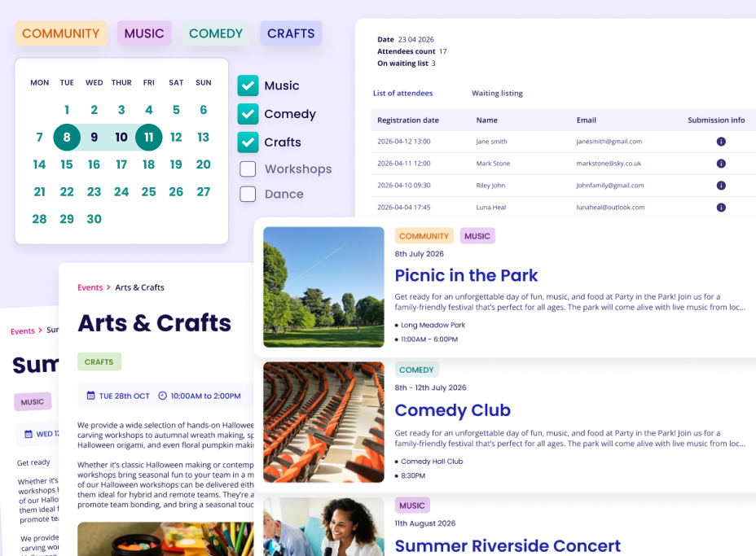Open submission info for Mark Stone
The image size is (756, 556).
pos(721,164)
